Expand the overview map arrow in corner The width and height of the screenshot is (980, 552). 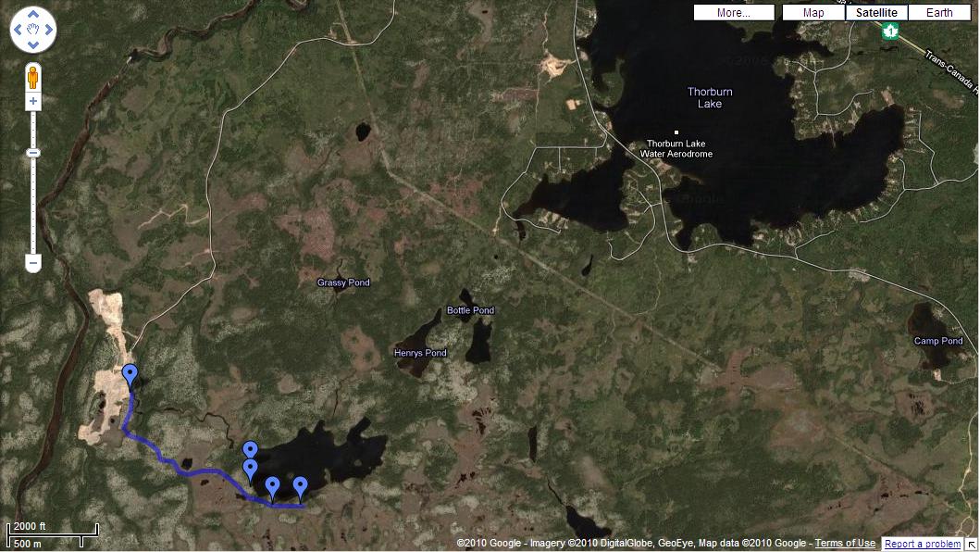(973, 545)
